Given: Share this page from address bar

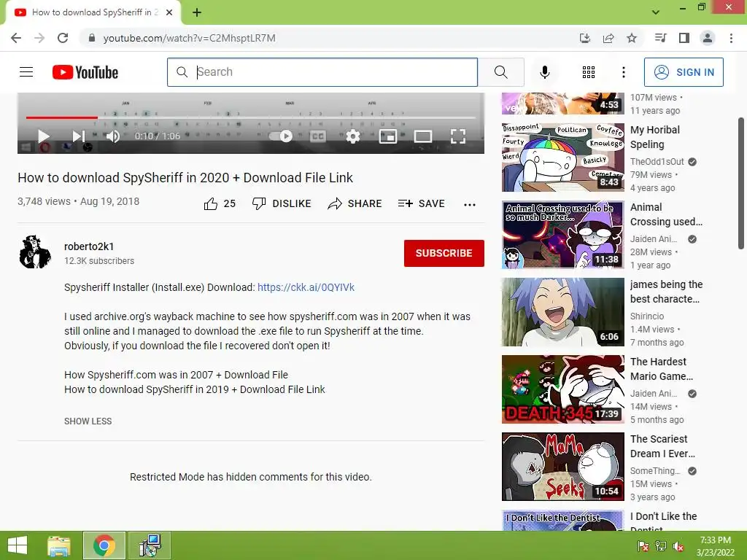Looking at the screenshot, I should pos(608,38).
